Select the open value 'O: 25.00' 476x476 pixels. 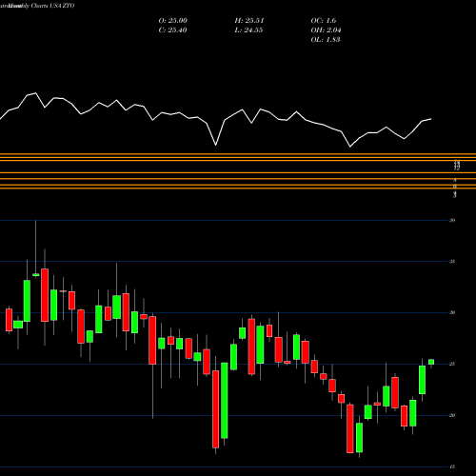tap(173, 21)
